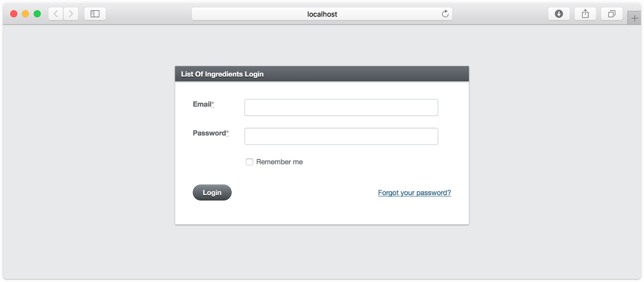This screenshot has height=282, width=644.
Task: Click the Safari back navigation arrow
Action: [x=55, y=14]
